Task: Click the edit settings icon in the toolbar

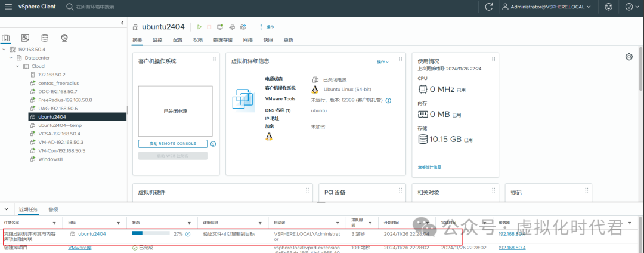Action: [231, 27]
